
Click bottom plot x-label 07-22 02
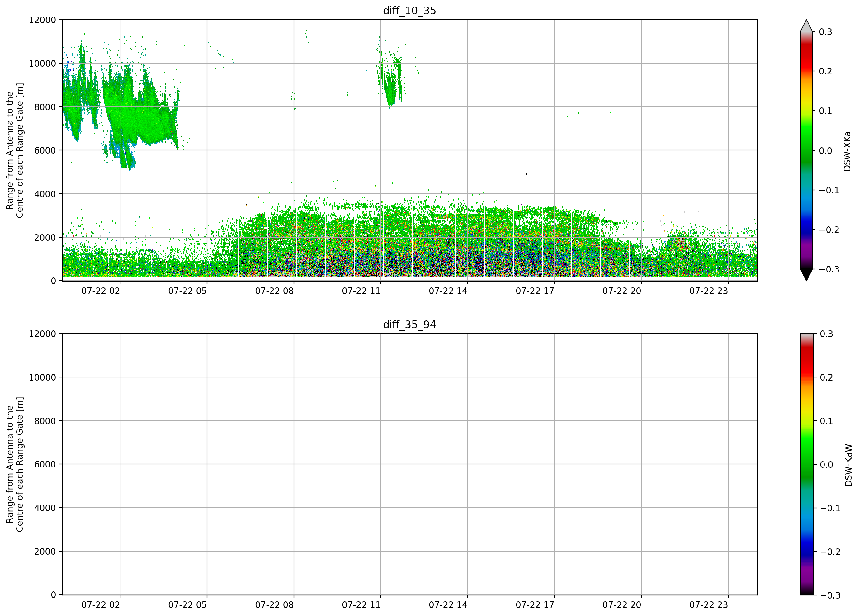(x=100, y=605)
